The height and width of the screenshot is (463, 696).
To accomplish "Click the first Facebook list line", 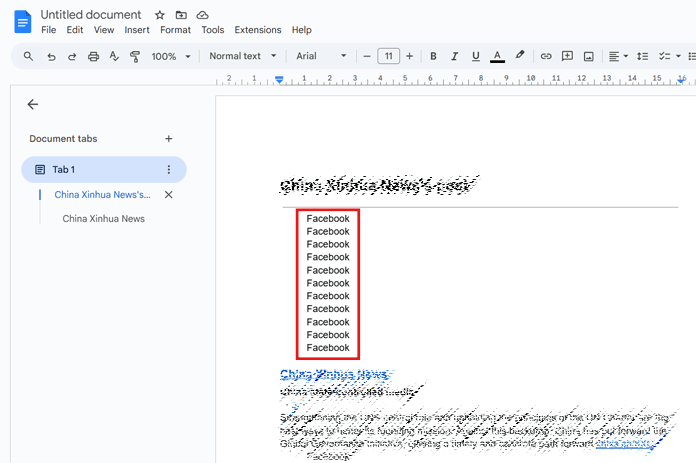I will [328, 218].
